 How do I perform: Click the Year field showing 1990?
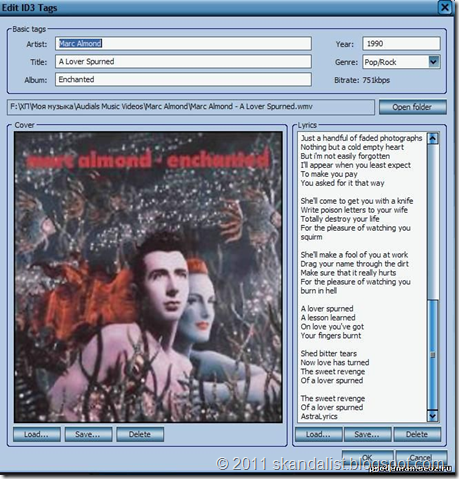pyautogui.click(x=401, y=44)
